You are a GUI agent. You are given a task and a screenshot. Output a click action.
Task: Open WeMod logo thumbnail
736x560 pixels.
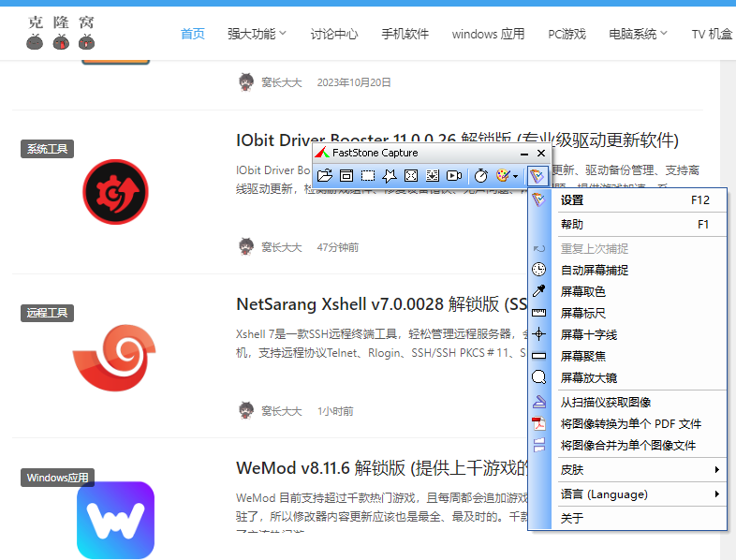pyautogui.click(x=115, y=520)
